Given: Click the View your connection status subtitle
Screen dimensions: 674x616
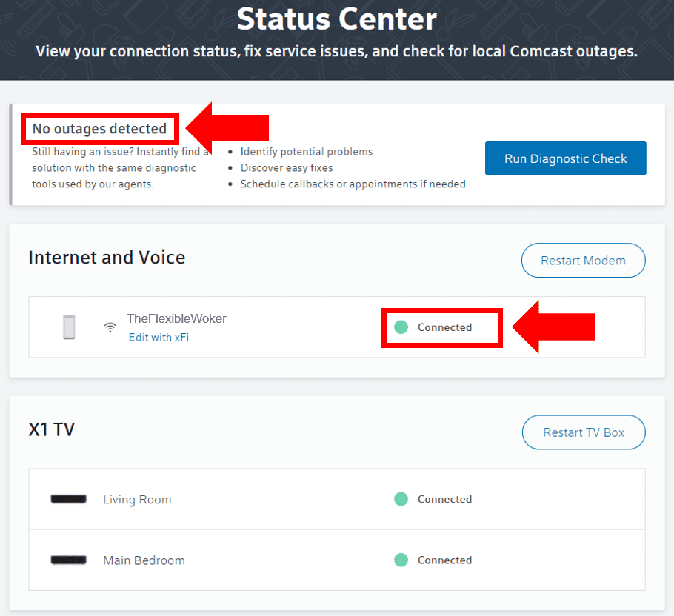Looking at the screenshot, I should (336, 52).
